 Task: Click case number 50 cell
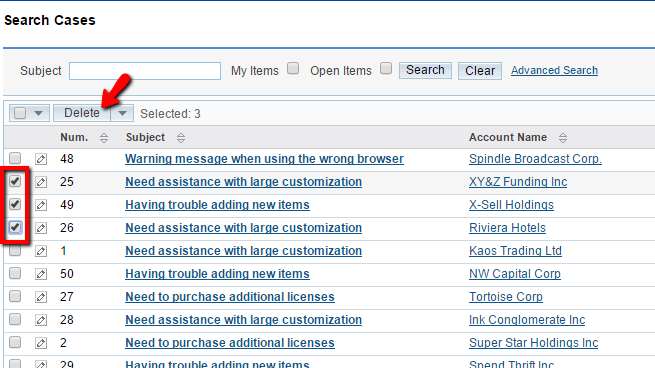[x=67, y=274]
